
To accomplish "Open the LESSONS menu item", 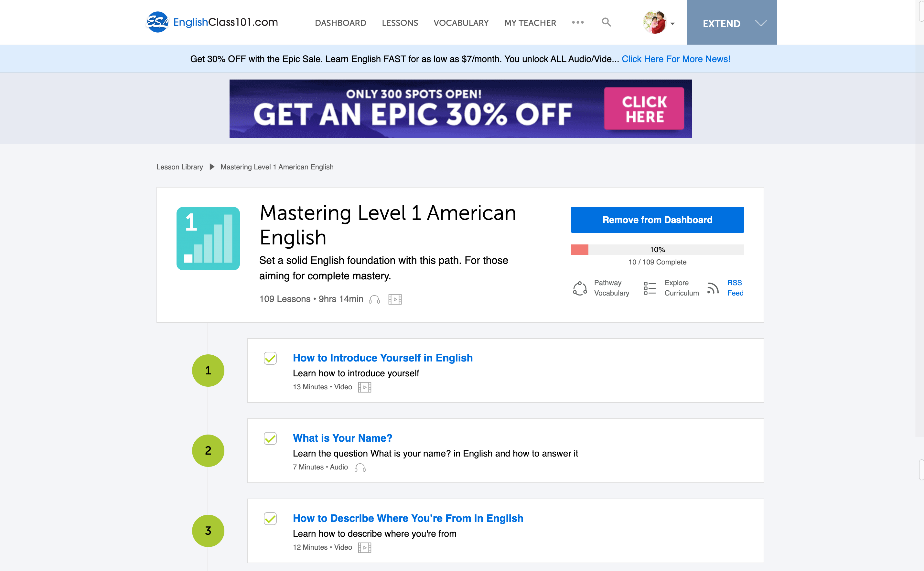I will (x=400, y=23).
